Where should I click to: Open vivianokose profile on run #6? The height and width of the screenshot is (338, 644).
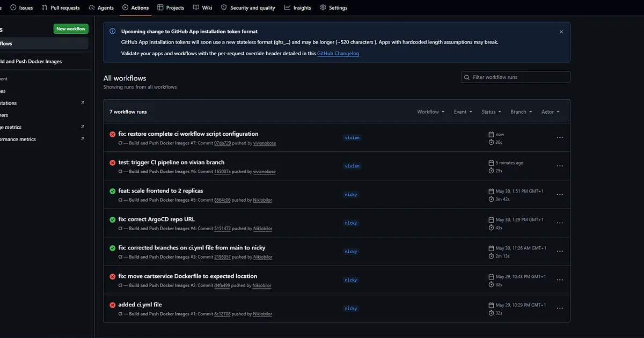pyautogui.click(x=265, y=172)
